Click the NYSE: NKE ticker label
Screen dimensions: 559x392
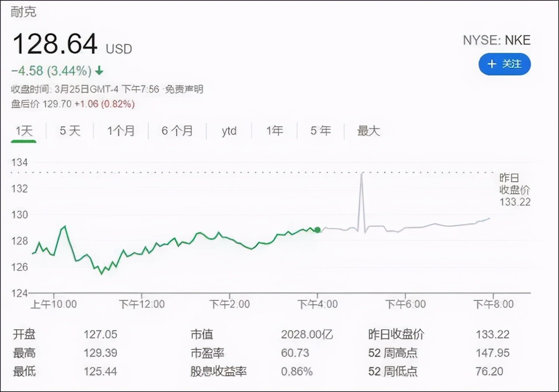click(x=497, y=40)
